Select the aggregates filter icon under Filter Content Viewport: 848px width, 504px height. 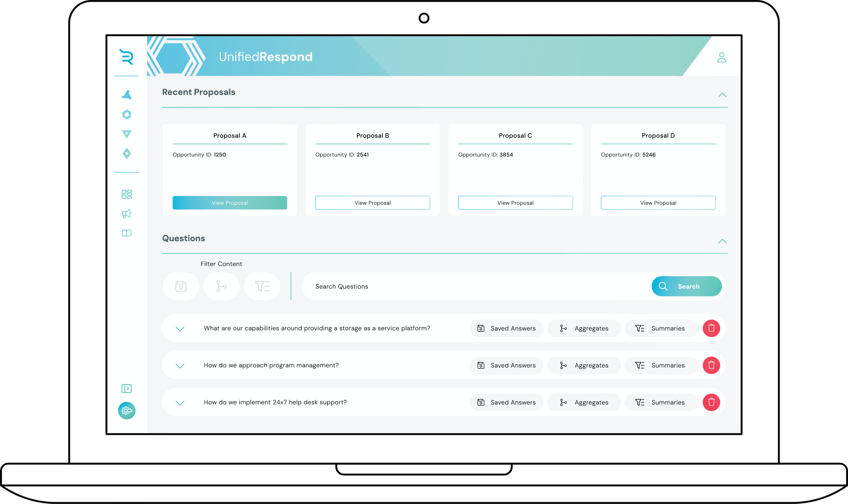coord(222,286)
